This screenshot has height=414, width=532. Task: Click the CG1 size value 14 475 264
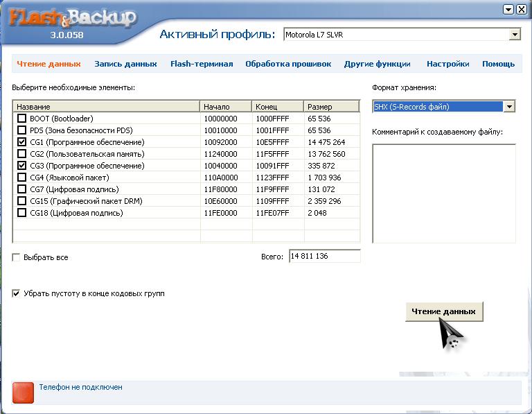pos(326,142)
